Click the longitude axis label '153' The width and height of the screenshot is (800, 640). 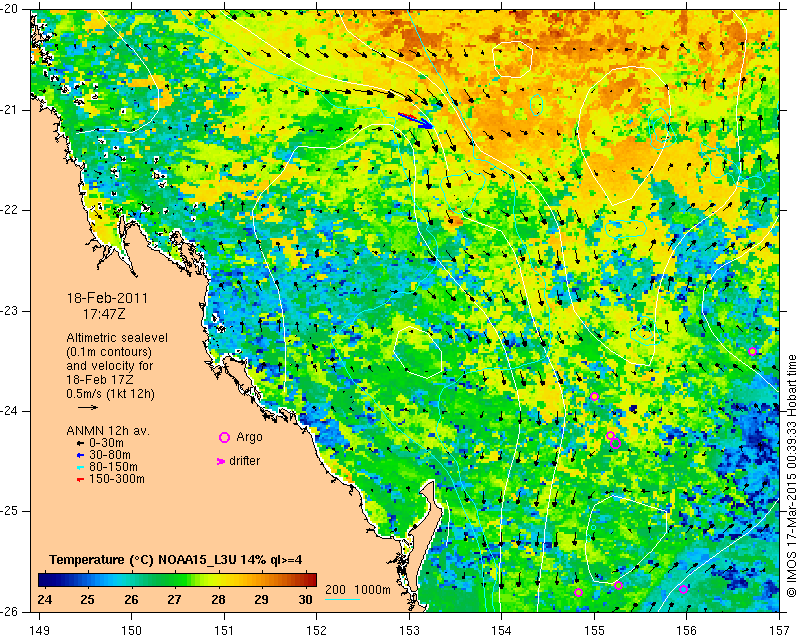410,631
